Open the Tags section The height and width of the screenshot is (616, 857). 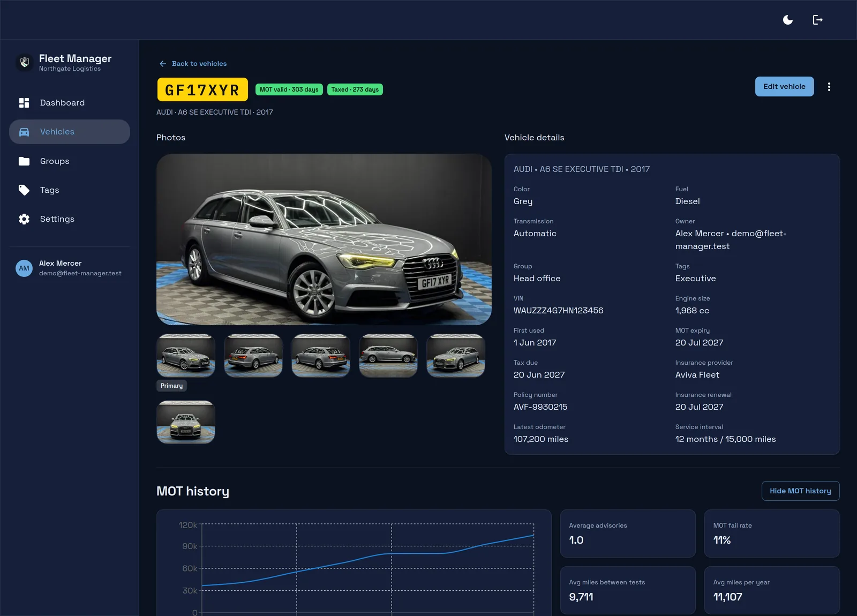(x=70, y=190)
